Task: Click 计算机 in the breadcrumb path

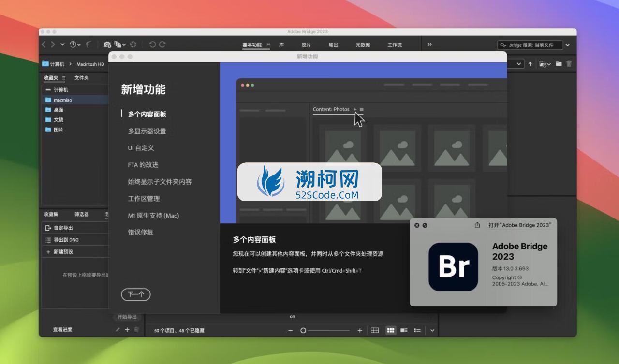Action: (x=58, y=64)
